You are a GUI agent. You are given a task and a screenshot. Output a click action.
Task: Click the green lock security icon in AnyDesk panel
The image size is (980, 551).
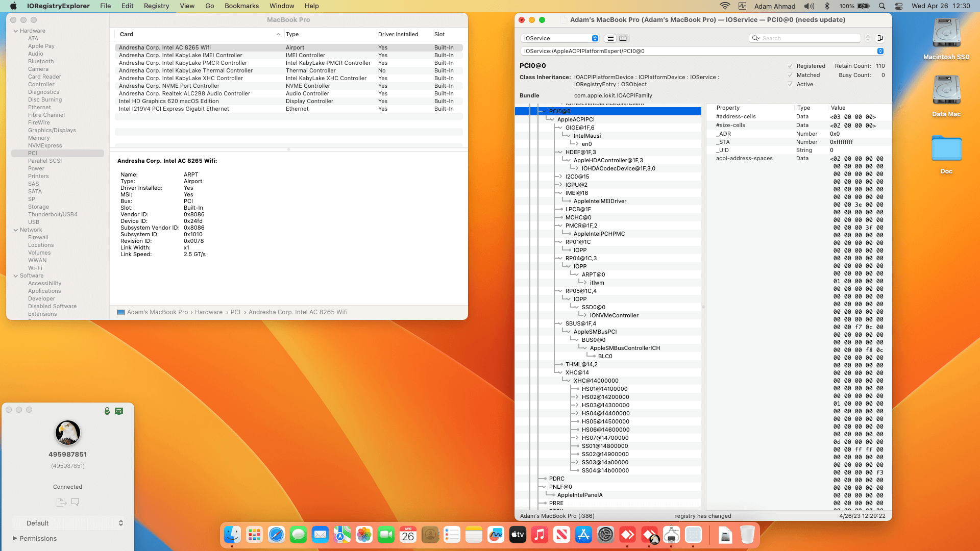point(107,411)
